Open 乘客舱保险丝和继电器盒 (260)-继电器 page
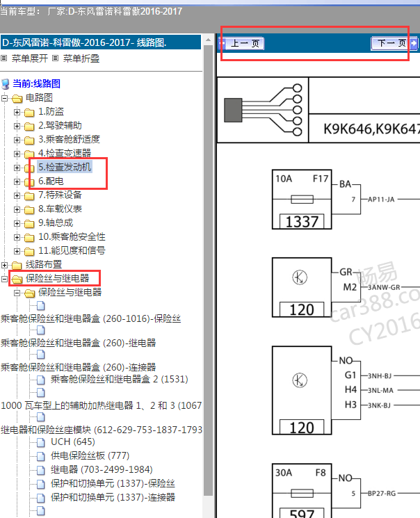This screenshot has height=518, width=420. coord(79,343)
